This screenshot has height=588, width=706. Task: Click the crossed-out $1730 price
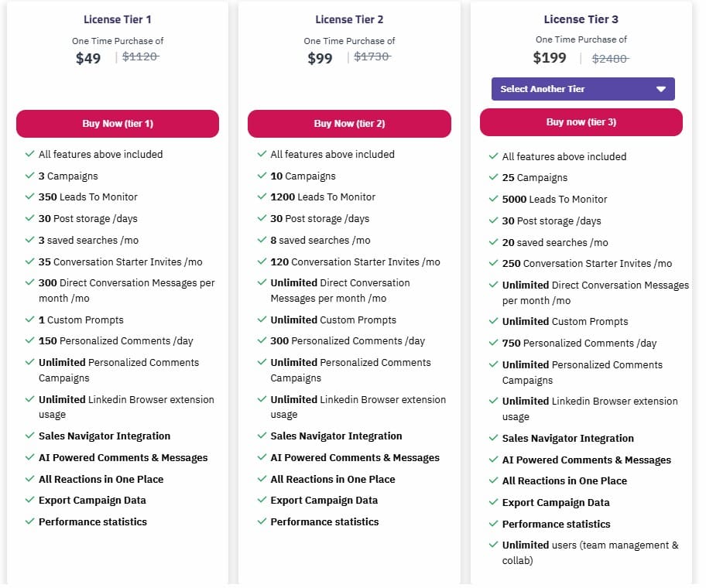(x=372, y=56)
